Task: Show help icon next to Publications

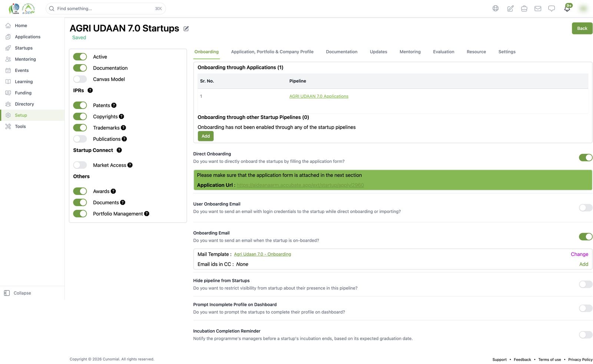Action: [x=124, y=139]
